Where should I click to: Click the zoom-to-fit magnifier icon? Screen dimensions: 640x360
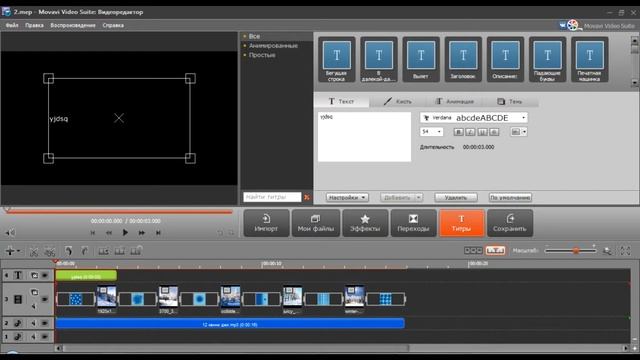point(607,251)
